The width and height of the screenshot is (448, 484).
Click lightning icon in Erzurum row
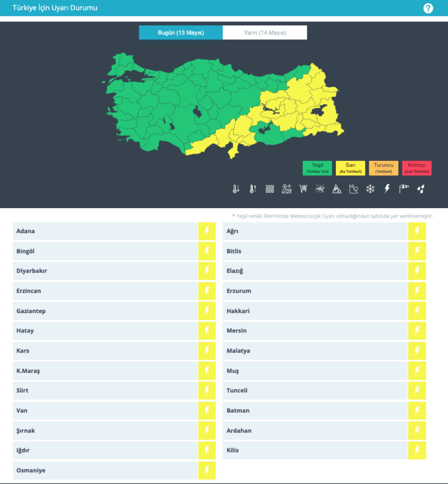(x=417, y=291)
